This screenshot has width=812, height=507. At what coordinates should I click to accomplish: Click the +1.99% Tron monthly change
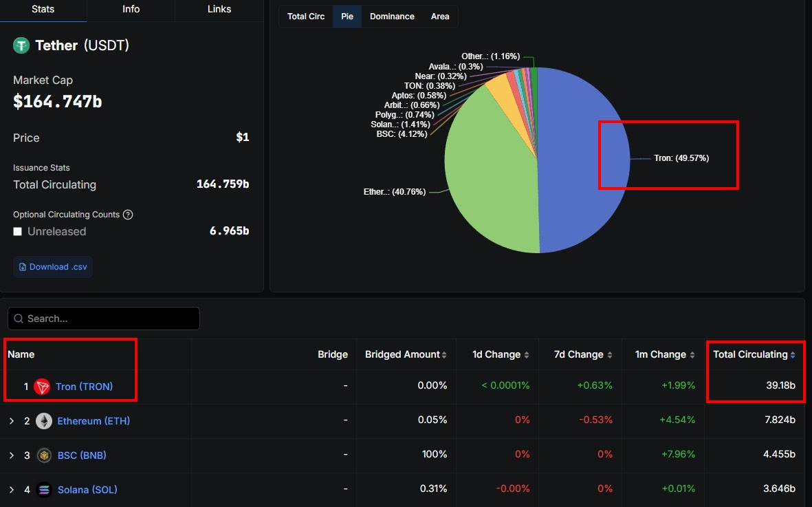pyautogui.click(x=677, y=385)
